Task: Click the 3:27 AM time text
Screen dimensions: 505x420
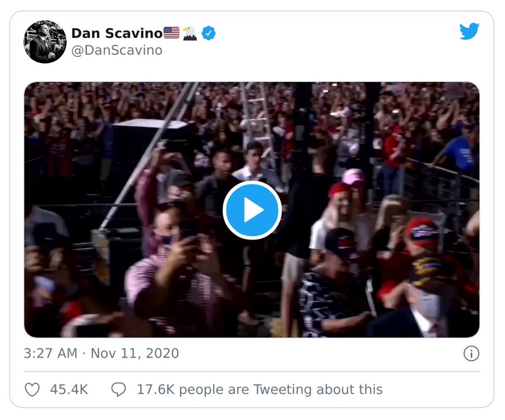Action: pos(51,353)
